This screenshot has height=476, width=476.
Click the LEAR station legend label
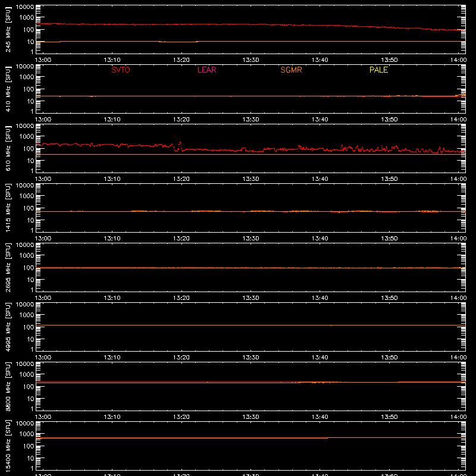point(206,70)
